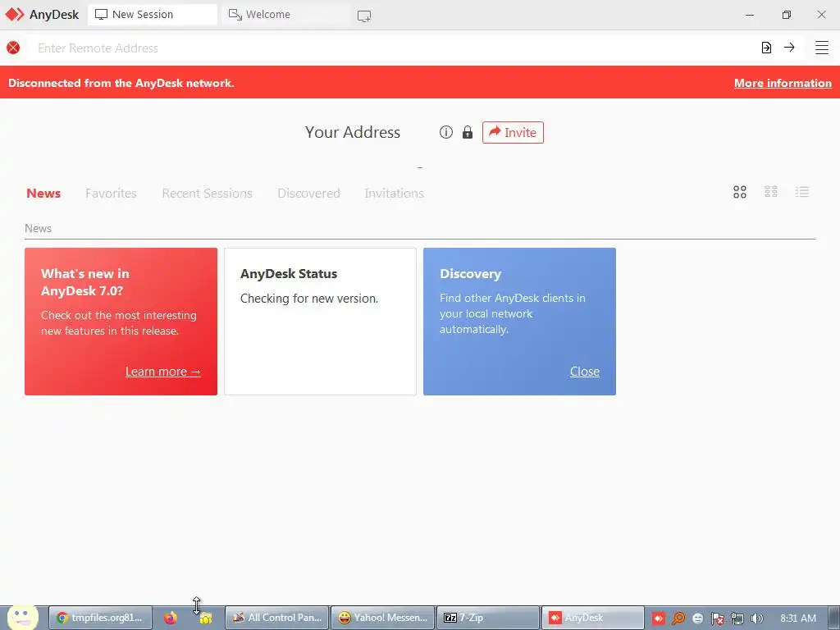
Task: Click the AnyDesk taskbar item
Action: pos(593,618)
